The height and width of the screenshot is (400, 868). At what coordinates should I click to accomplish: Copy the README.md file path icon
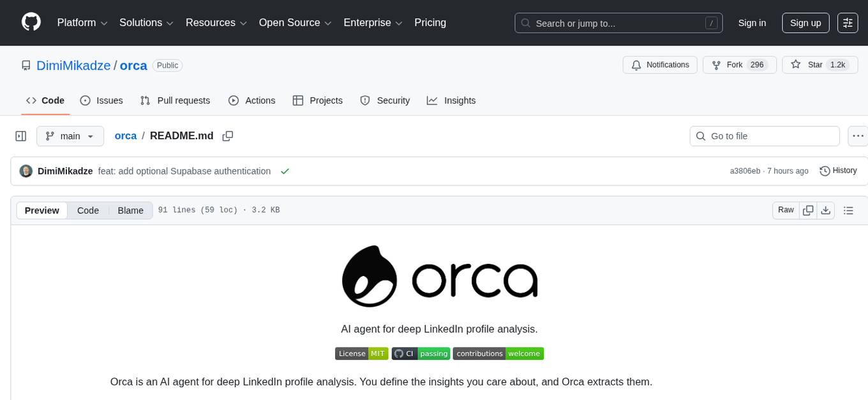pyautogui.click(x=227, y=135)
